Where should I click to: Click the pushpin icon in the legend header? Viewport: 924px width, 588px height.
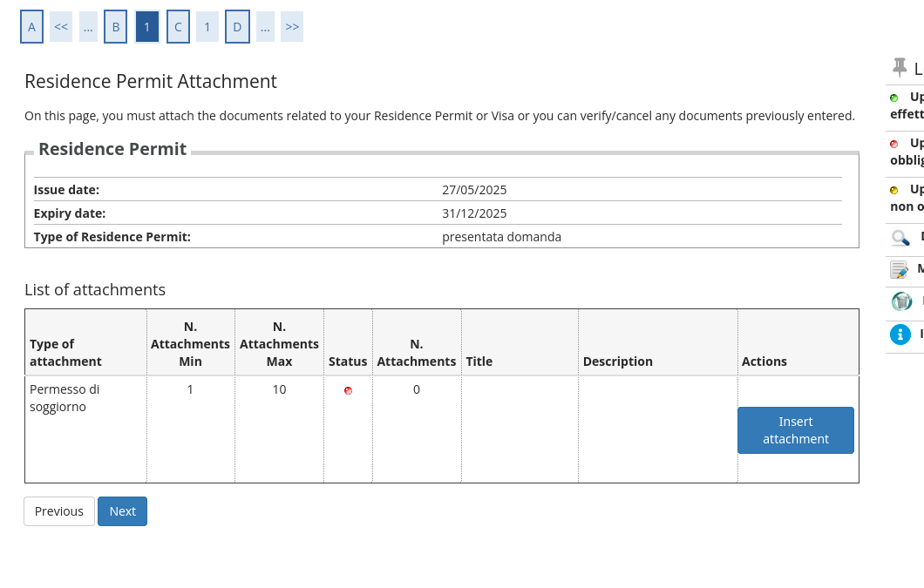pyautogui.click(x=900, y=68)
